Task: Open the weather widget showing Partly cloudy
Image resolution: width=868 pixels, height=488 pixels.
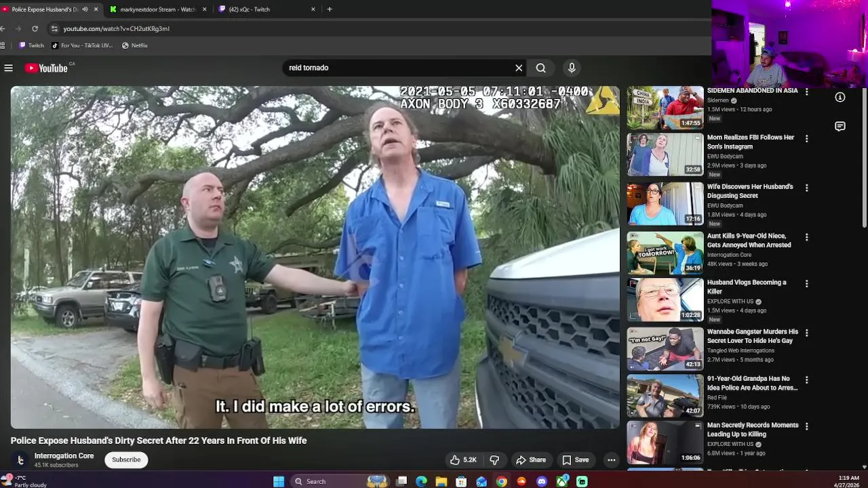Action: 24,481
